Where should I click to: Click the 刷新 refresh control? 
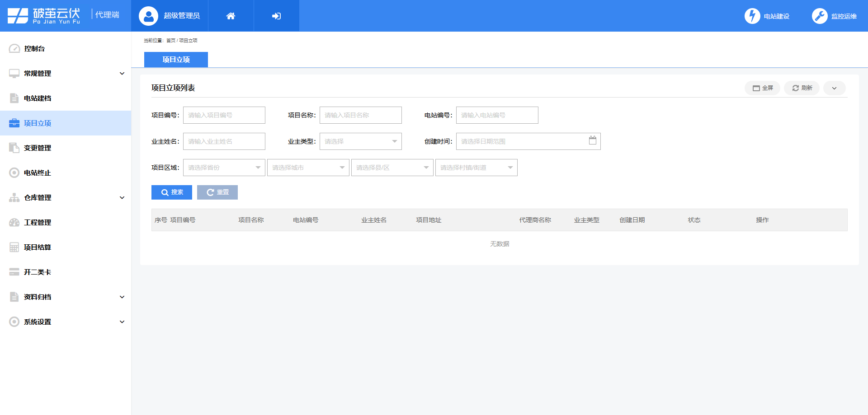(x=802, y=88)
